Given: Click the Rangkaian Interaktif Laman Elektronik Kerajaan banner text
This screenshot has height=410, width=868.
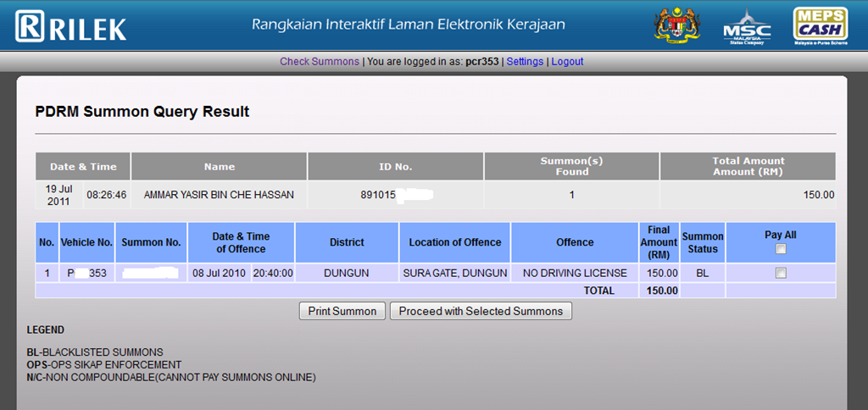Looking at the screenshot, I should 409,25.
